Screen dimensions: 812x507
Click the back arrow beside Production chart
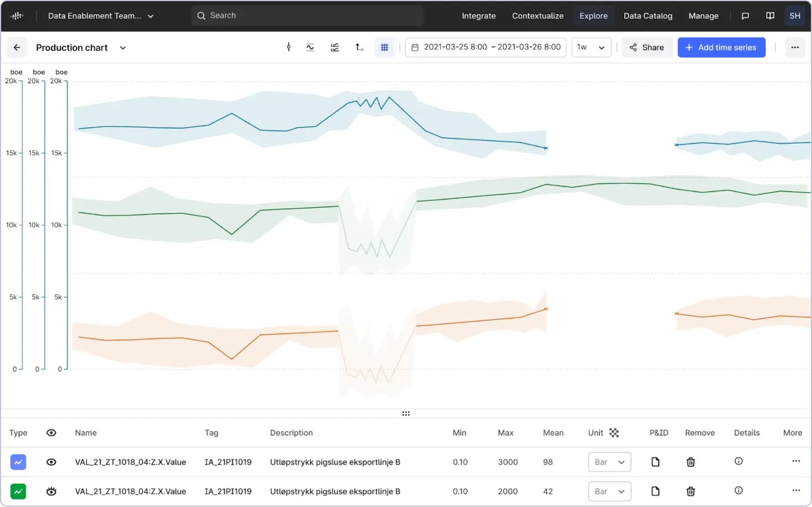[17, 48]
